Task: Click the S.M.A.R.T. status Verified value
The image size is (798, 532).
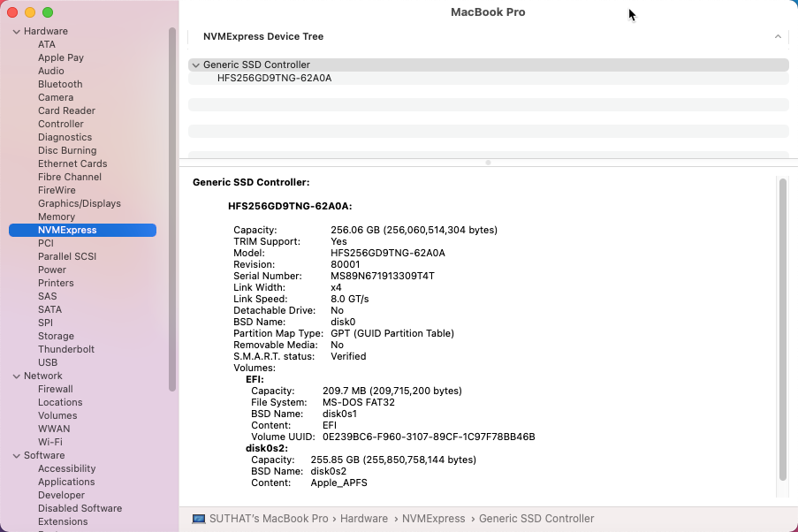Action: tap(348, 356)
